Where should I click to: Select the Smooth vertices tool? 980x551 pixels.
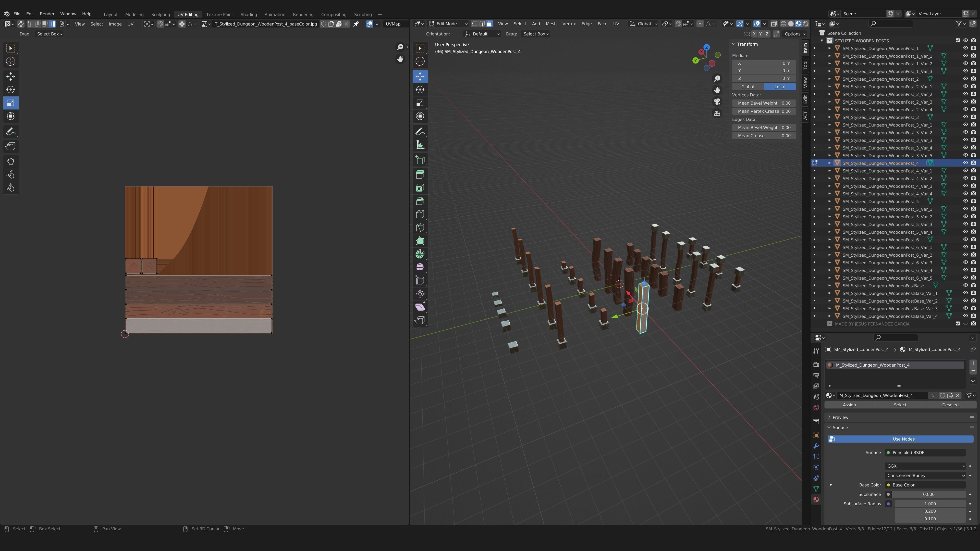click(420, 267)
